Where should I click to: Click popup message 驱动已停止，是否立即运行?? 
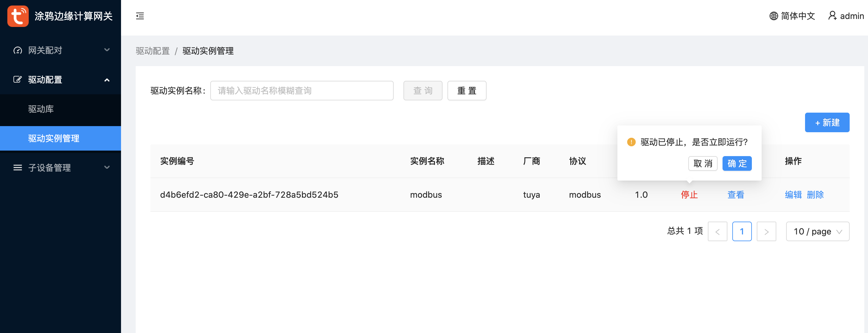click(x=694, y=142)
